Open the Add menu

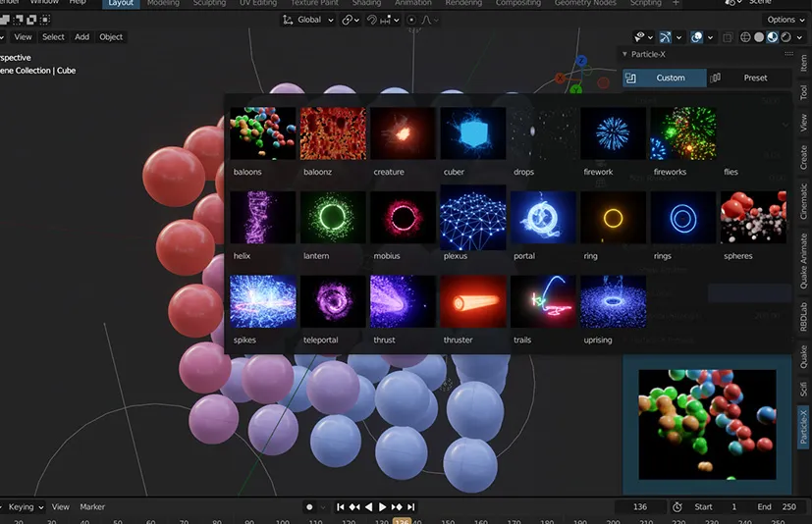[x=81, y=36]
